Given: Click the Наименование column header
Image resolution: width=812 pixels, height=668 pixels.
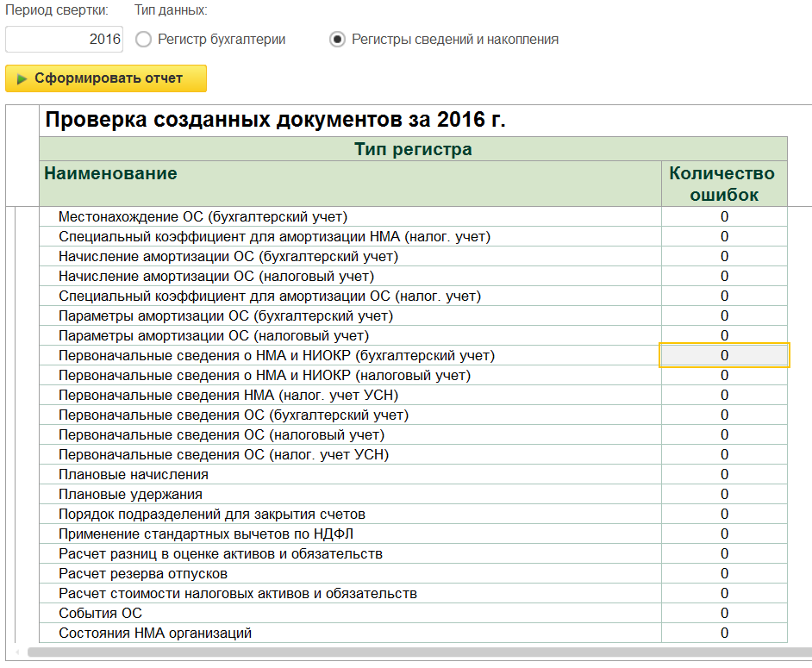Looking at the screenshot, I should coord(110,173).
